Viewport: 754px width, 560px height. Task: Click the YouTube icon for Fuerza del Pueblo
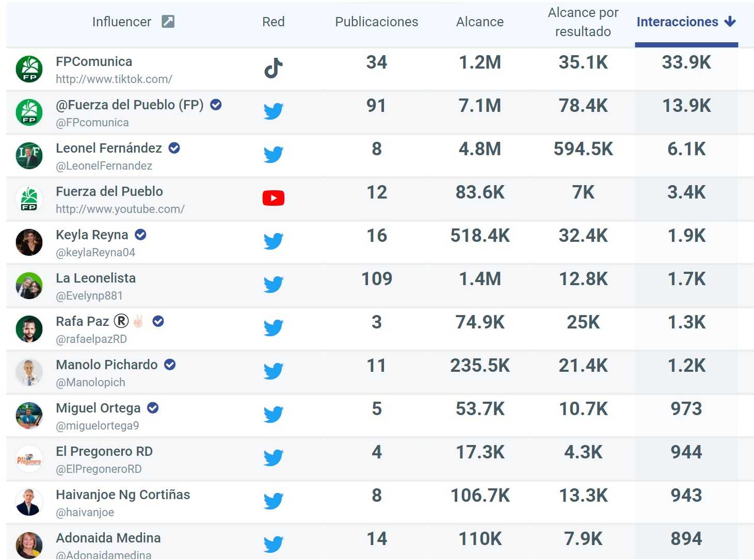pyautogui.click(x=273, y=198)
